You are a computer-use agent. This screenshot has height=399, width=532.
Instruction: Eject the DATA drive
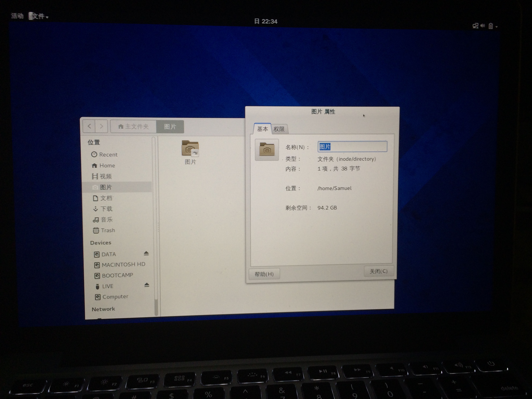coord(146,253)
